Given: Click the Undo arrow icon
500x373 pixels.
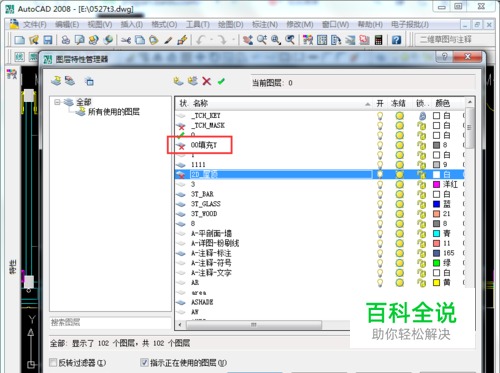Looking at the screenshot, I should tap(201, 40).
